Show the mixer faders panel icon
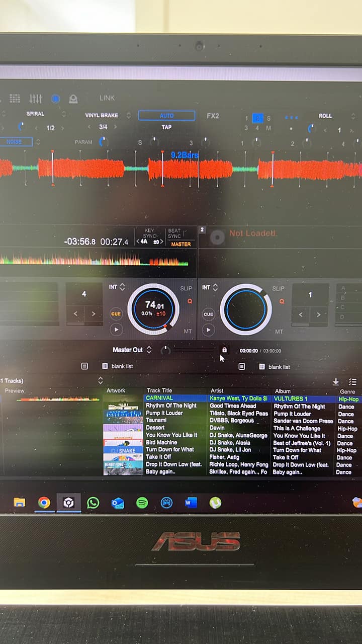The width and height of the screenshot is (362, 644). pos(36,99)
